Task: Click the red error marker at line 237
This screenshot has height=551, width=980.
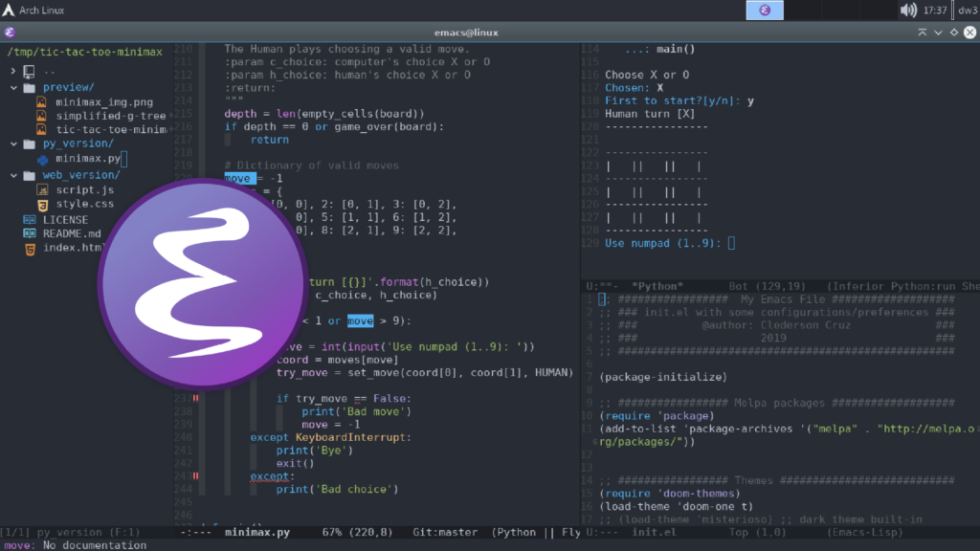Action: (x=195, y=398)
